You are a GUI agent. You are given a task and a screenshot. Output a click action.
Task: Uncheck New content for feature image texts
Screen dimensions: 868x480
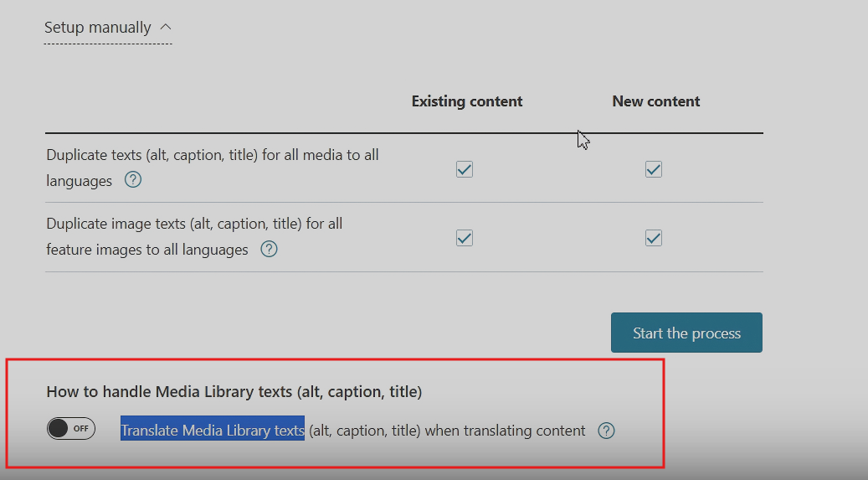point(654,238)
